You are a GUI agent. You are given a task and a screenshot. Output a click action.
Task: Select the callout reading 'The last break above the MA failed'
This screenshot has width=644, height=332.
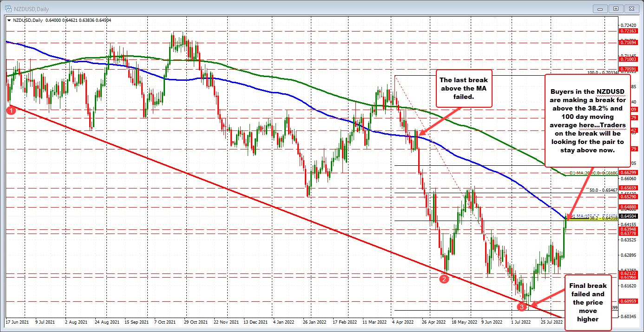pos(464,88)
